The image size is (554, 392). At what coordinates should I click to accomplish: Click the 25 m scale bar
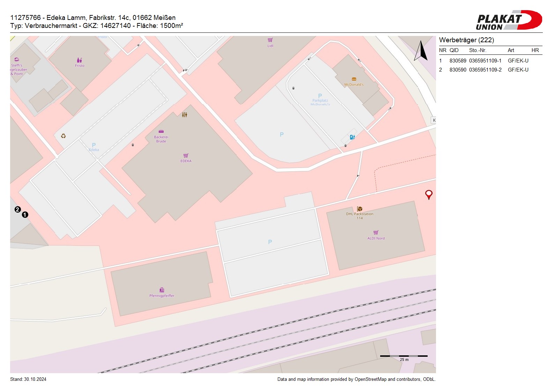pyautogui.click(x=404, y=357)
